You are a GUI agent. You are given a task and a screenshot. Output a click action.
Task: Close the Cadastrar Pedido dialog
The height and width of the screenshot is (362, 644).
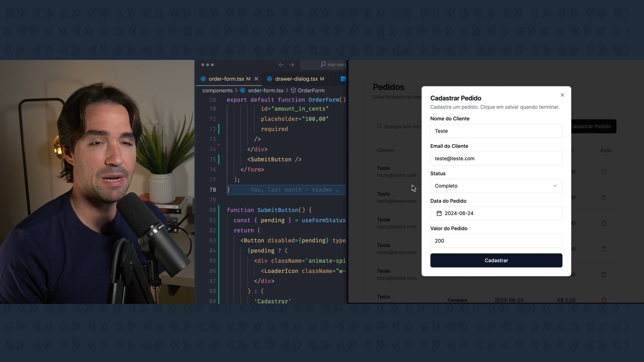tap(562, 95)
